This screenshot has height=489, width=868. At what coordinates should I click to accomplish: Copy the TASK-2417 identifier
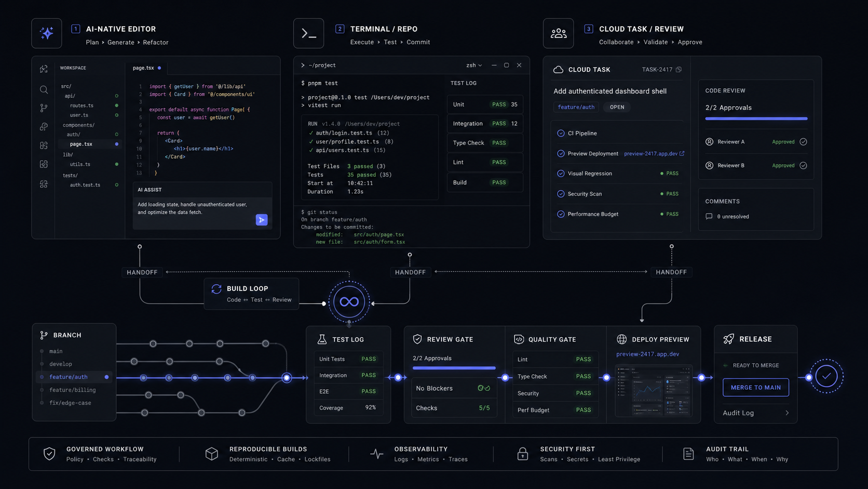(679, 69)
